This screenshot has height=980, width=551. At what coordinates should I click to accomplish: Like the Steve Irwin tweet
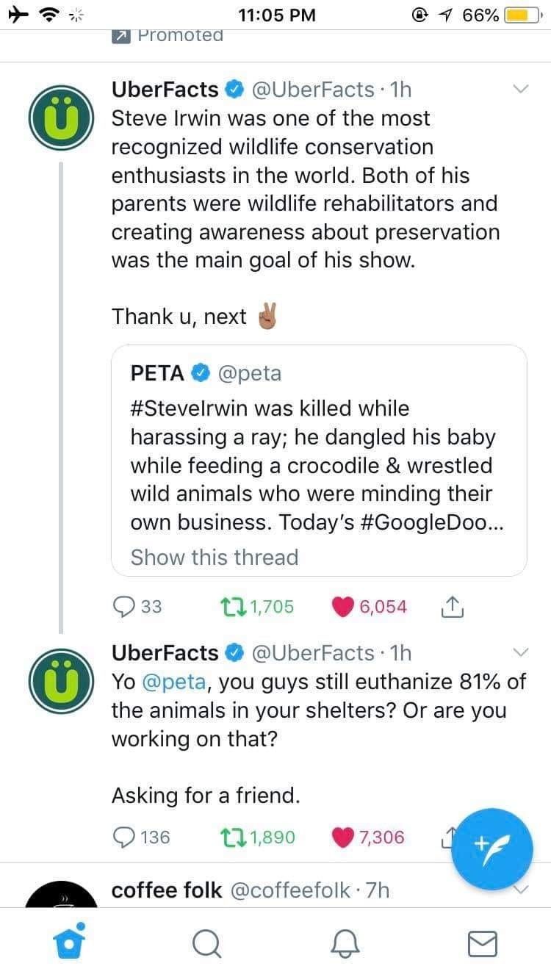click(x=342, y=606)
